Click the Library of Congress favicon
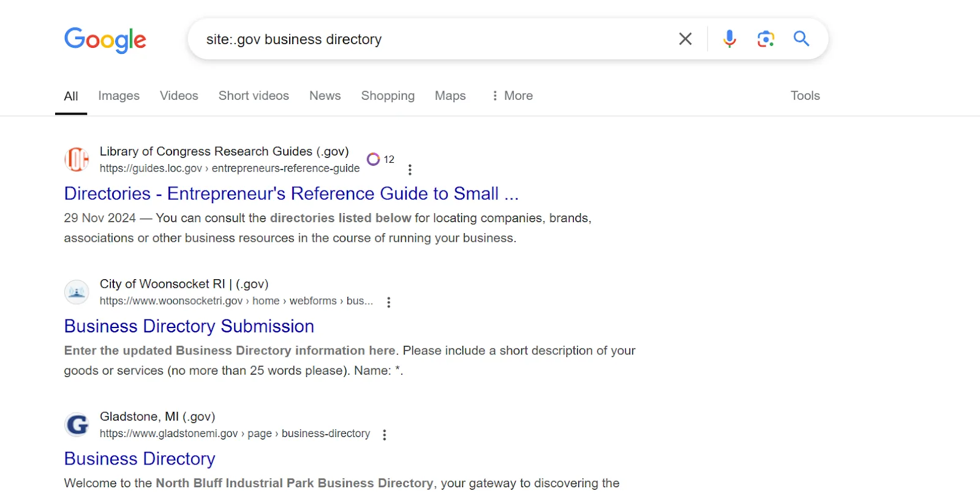Screen dimensions: 980x494 [77, 160]
